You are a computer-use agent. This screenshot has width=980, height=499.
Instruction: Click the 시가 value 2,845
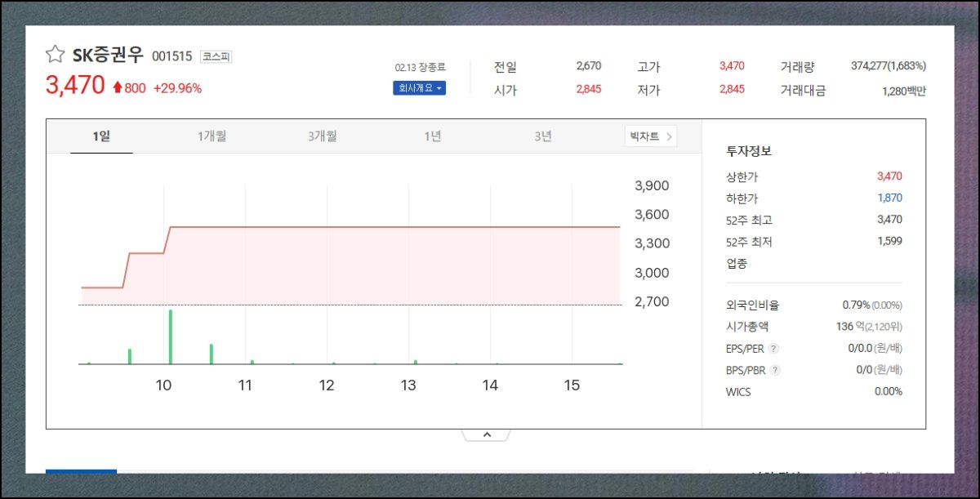(588, 89)
